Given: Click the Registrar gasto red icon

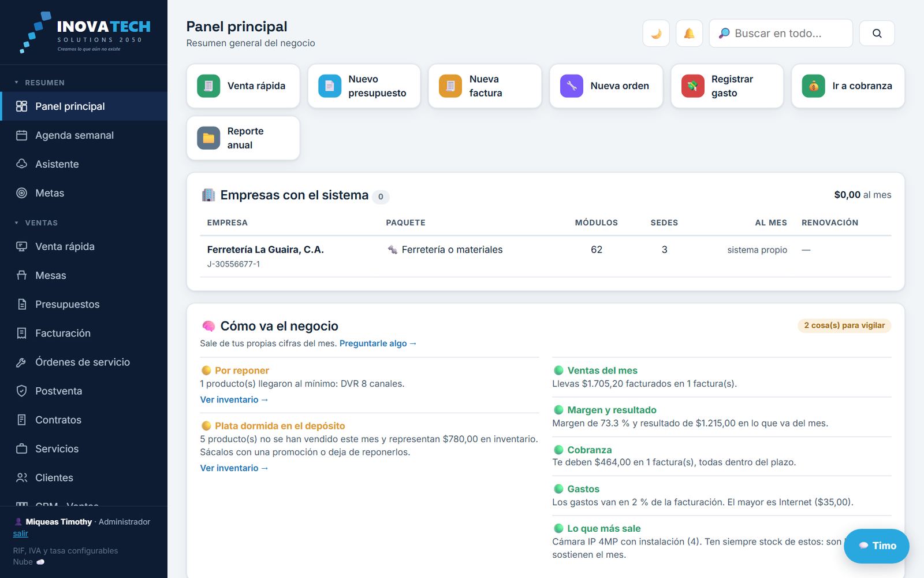Looking at the screenshot, I should [692, 86].
